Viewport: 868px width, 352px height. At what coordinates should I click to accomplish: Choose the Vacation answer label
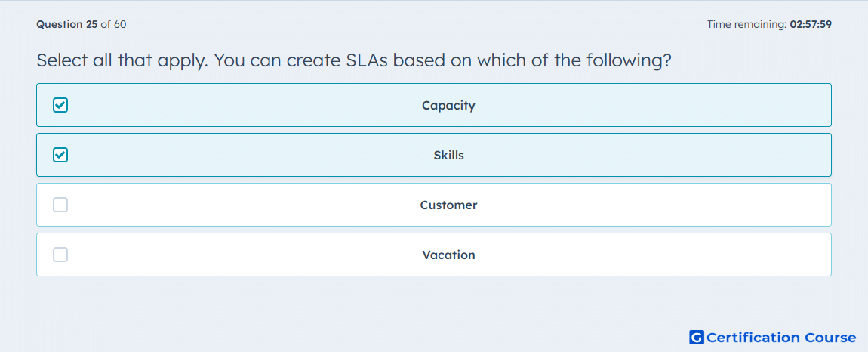(448, 255)
